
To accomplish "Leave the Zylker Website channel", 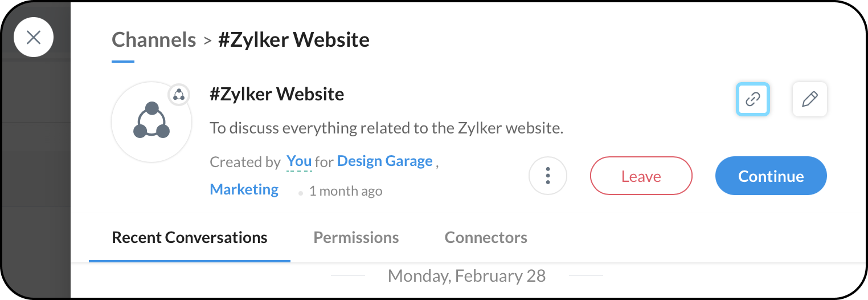I will [x=641, y=176].
